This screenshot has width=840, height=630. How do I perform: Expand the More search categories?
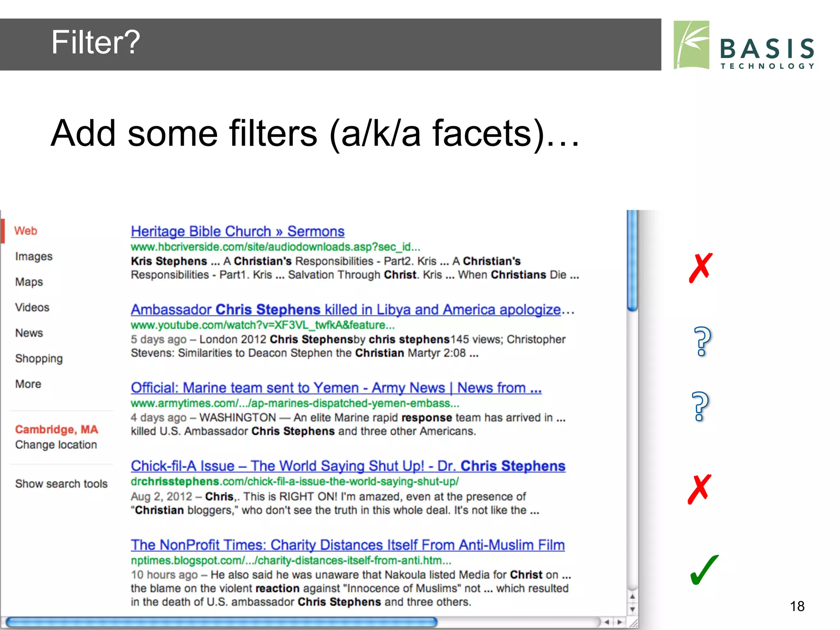pyautogui.click(x=28, y=384)
